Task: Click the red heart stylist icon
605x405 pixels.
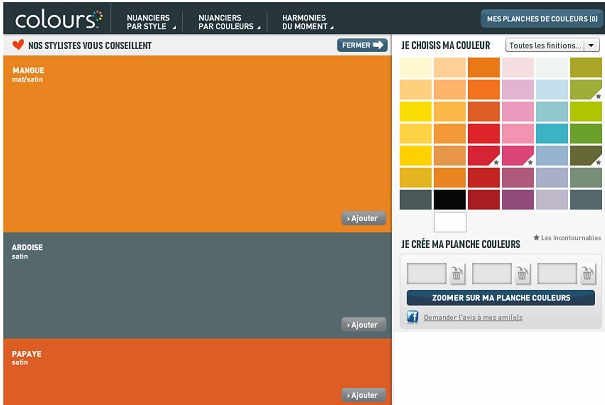Action: coord(17,45)
